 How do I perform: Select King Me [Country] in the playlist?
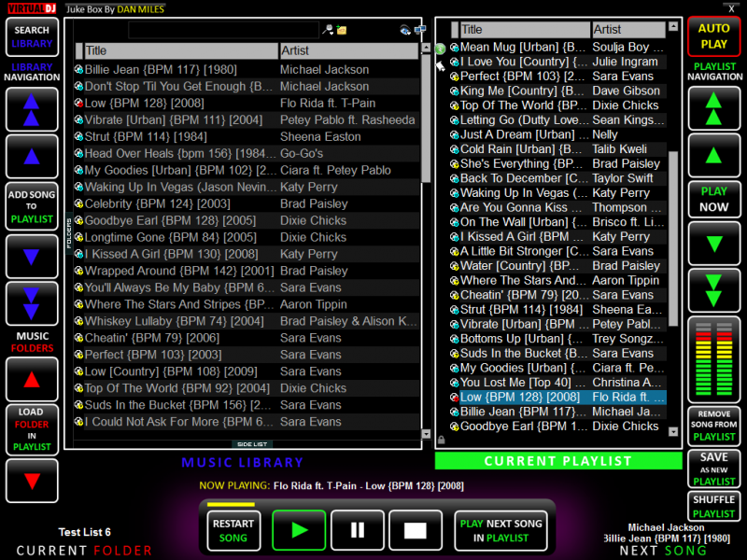click(557, 91)
